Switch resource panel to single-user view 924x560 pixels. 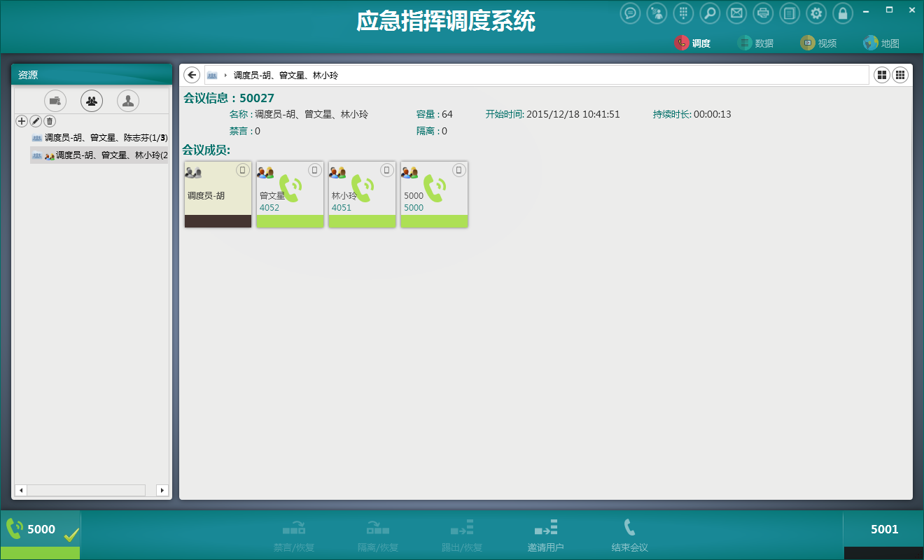tap(128, 101)
